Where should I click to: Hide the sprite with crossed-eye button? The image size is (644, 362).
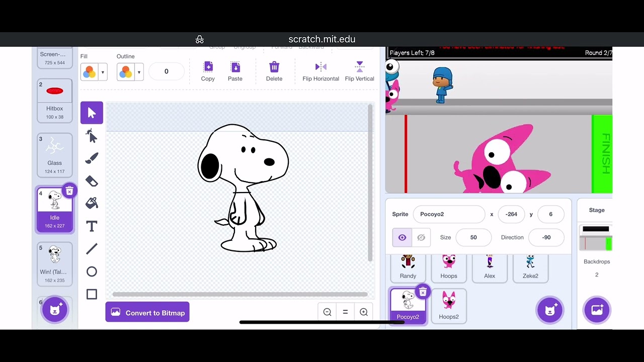click(x=421, y=237)
